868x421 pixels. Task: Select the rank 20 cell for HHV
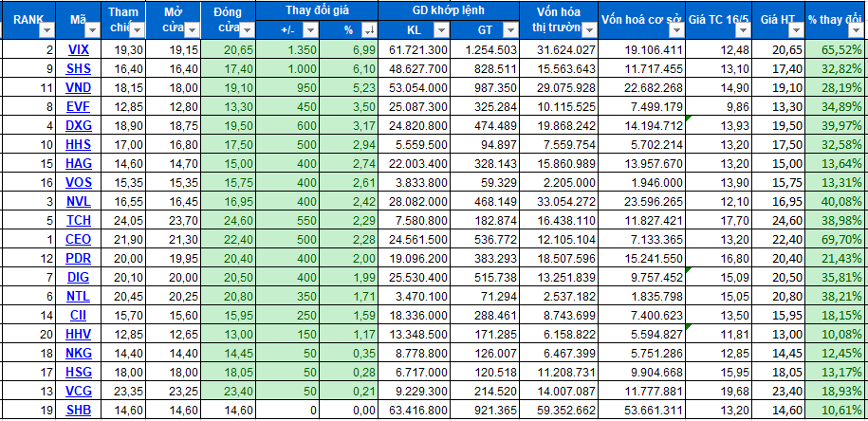coord(28,334)
